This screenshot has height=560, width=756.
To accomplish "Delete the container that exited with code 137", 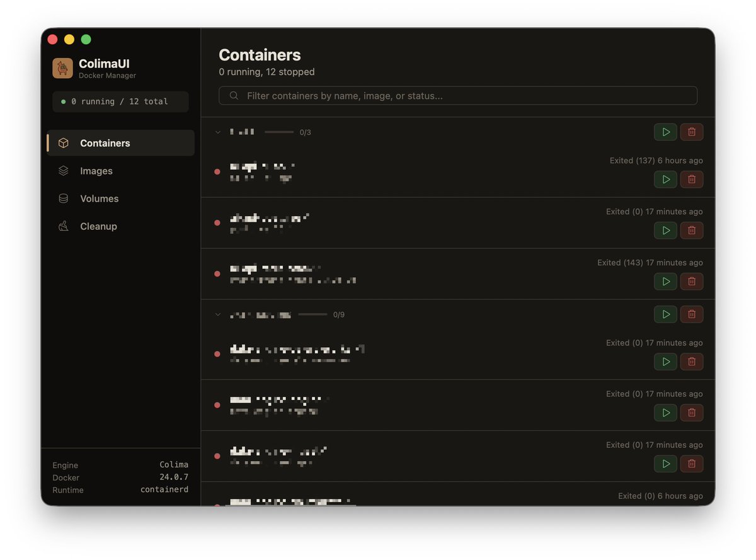I will coord(692,180).
